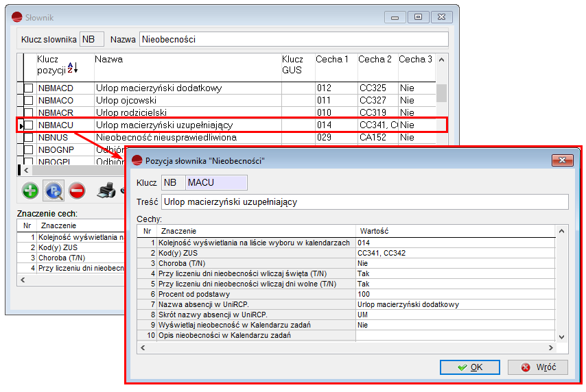The width and height of the screenshot is (586, 392).
Task: Click the Pozycja słownika dialog app icon
Action: pyautogui.click(x=136, y=160)
